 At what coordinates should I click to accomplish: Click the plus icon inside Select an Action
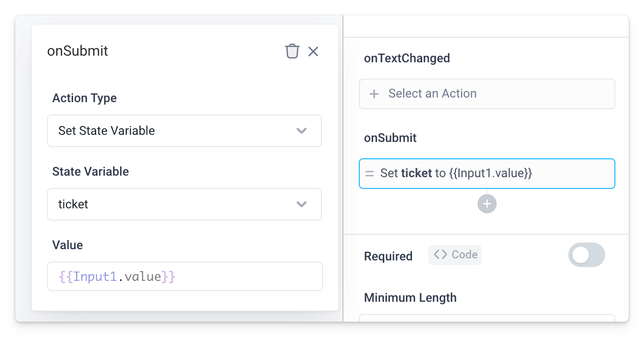tap(373, 94)
